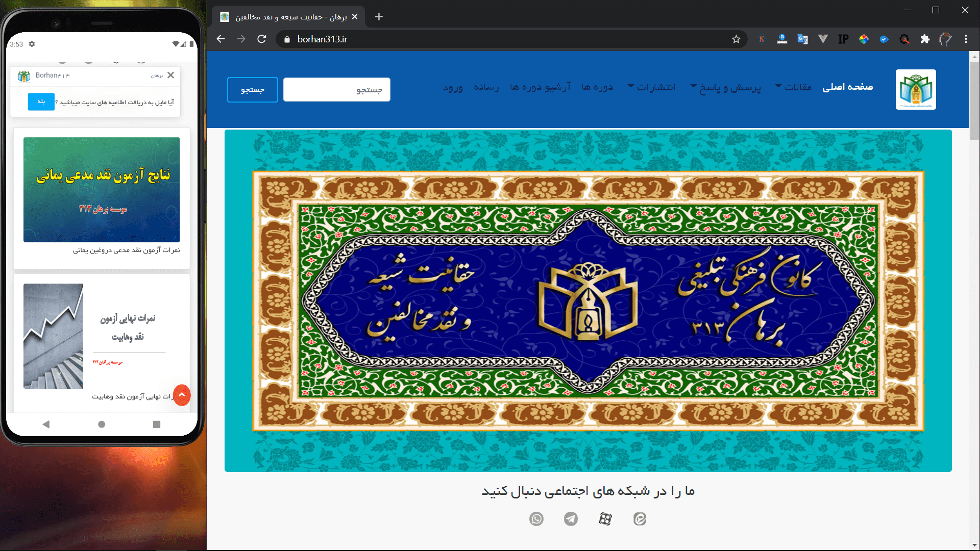Tap the red scroll-to-top button on phone

[x=182, y=395]
